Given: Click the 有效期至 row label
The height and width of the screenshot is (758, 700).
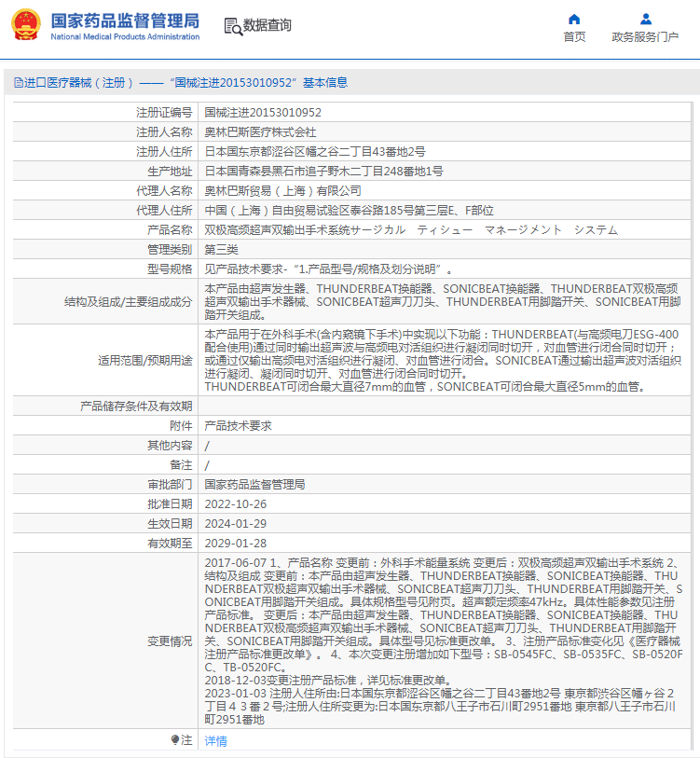Looking at the screenshot, I should [170, 544].
